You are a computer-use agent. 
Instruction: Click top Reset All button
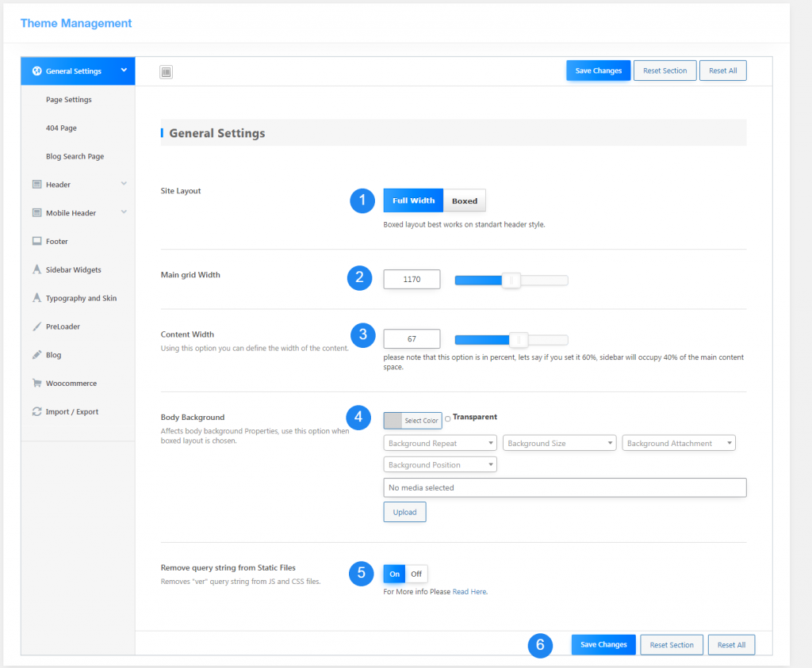point(723,71)
